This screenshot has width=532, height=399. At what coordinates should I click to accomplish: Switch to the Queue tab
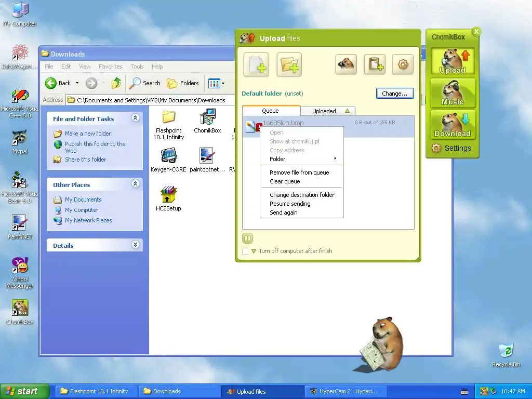(x=271, y=111)
